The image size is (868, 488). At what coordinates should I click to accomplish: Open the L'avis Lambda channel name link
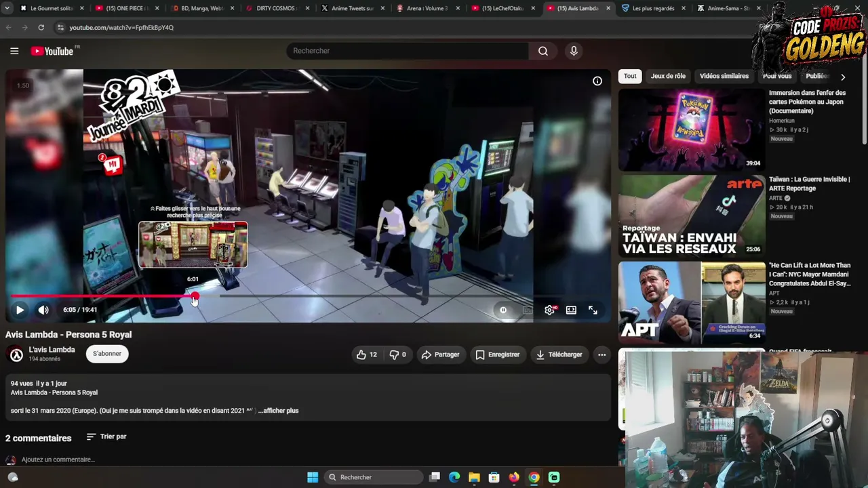pos(52,350)
